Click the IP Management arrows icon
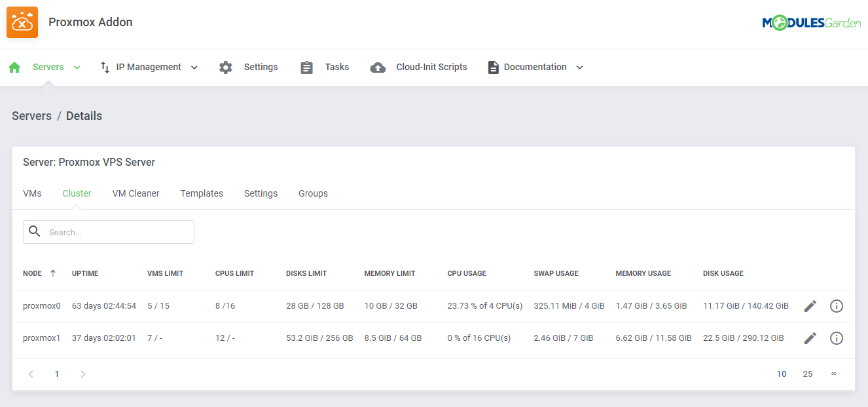This screenshot has width=868, height=407. pos(105,68)
